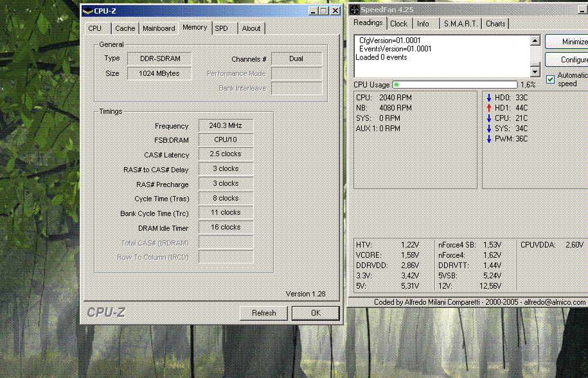Viewport: 588px width, 378px height.
Task: Click the NB fan reading 4080 RPM
Action: click(395, 108)
